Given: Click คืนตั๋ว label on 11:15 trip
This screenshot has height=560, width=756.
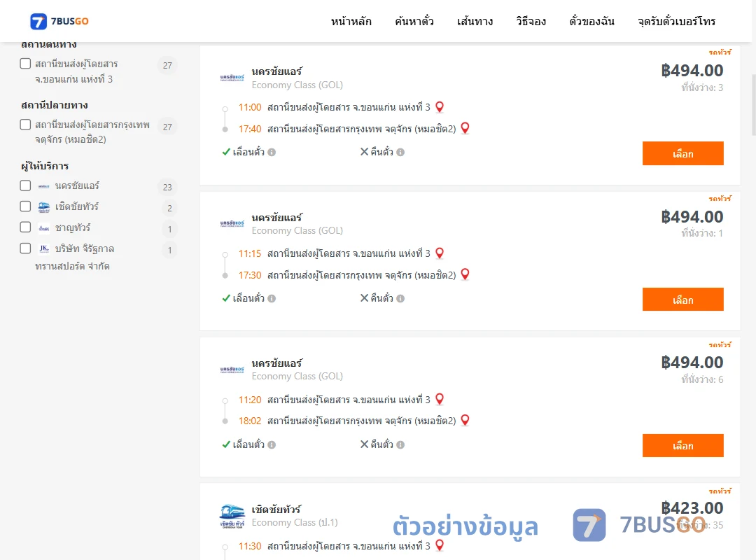Looking at the screenshot, I should point(382,298).
